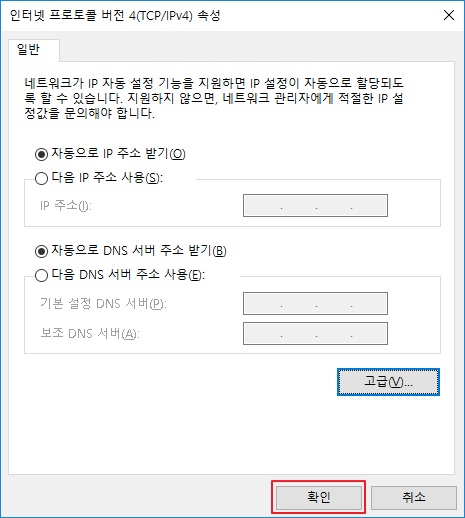The image size is (465, 518).
Task: Click last octet of 기본 설정 DNS 서버 box
Action: (x=369, y=304)
